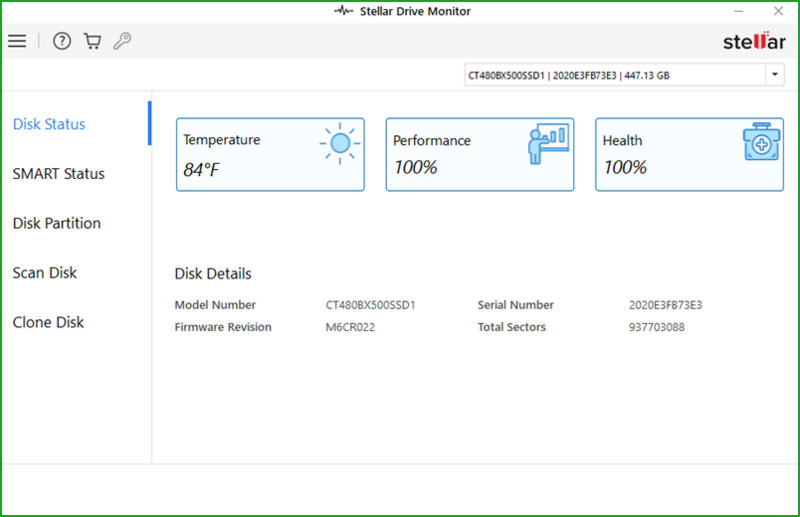Viewport: 800px width, 517px height.
Task: Click the Performance 100% value
Action: [x=415, y=167]
